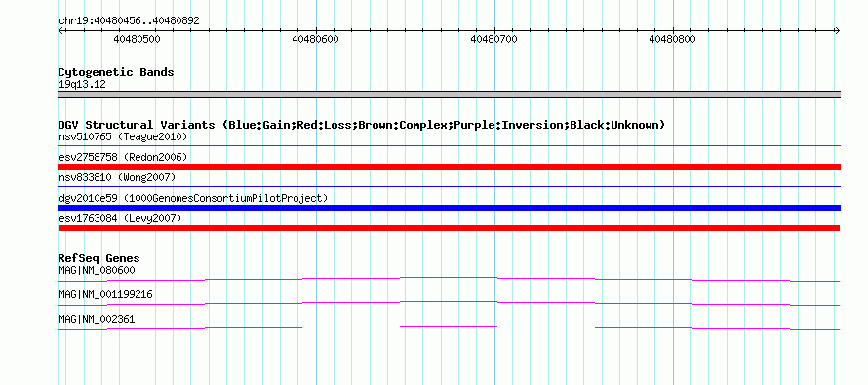Open variant esv2758758 (Redon2006) label
The width and height of the screenshot is (868, 385).
pos(123,157)
